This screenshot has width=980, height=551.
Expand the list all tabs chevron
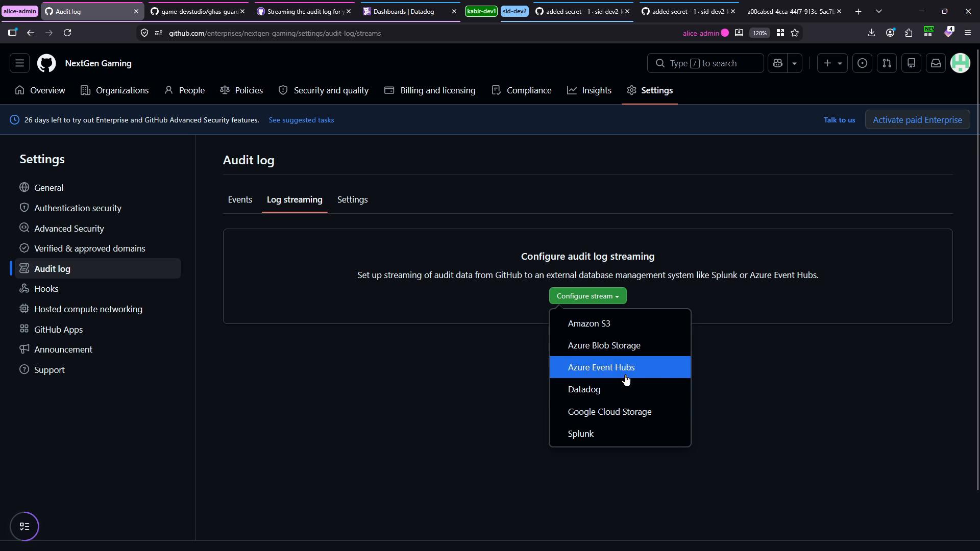(x=878, y=11)
